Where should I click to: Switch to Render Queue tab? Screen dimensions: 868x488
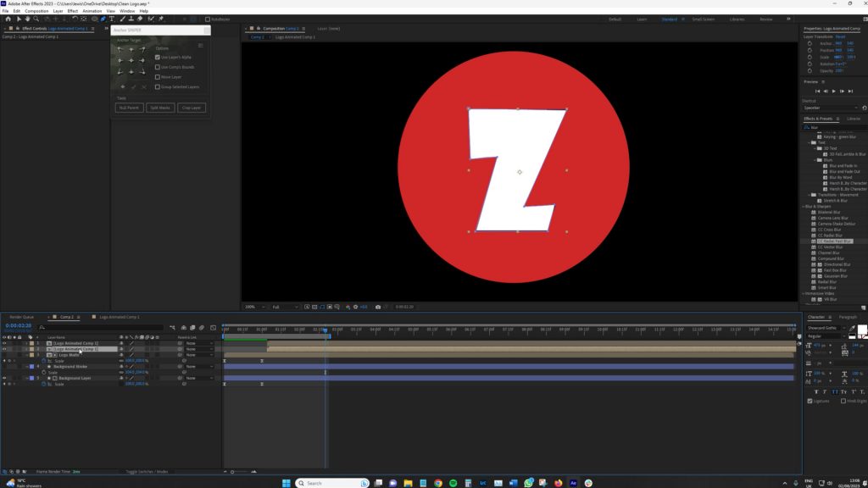tap(21, 317)
